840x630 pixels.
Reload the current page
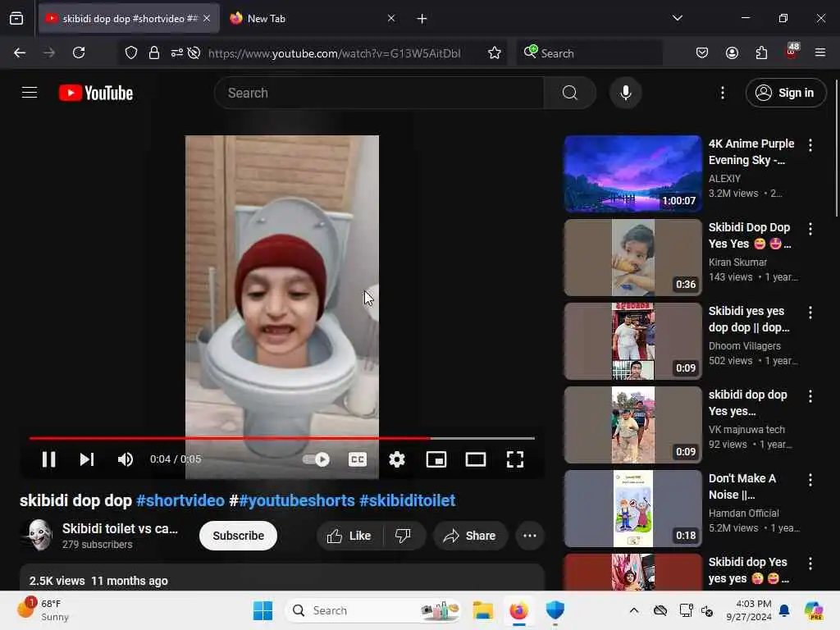point(79,52)
